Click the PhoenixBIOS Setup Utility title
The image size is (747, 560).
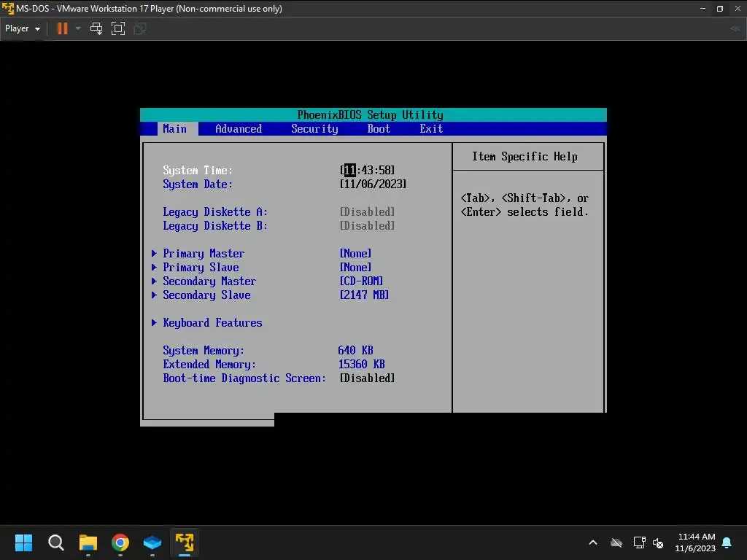point(370,114)
